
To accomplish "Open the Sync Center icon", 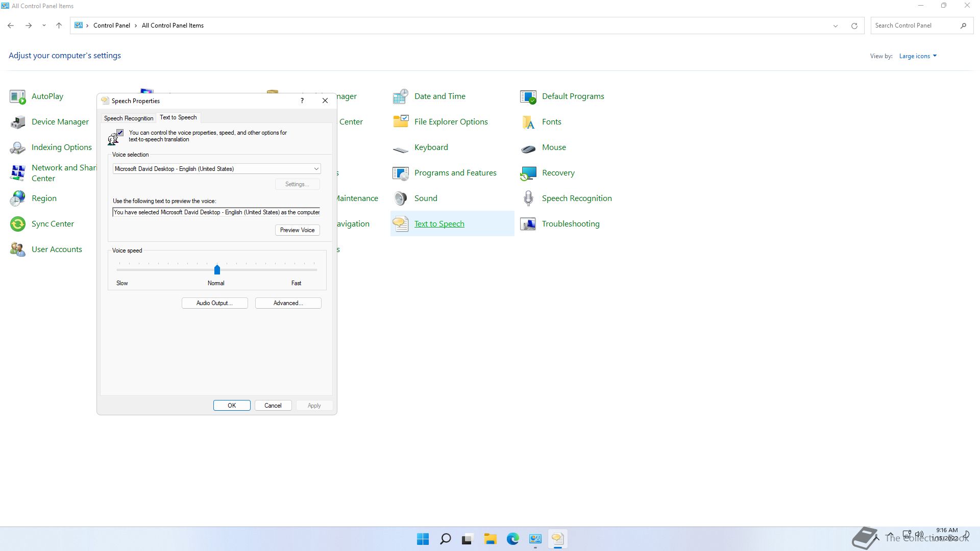I will (x=18, y=224).
